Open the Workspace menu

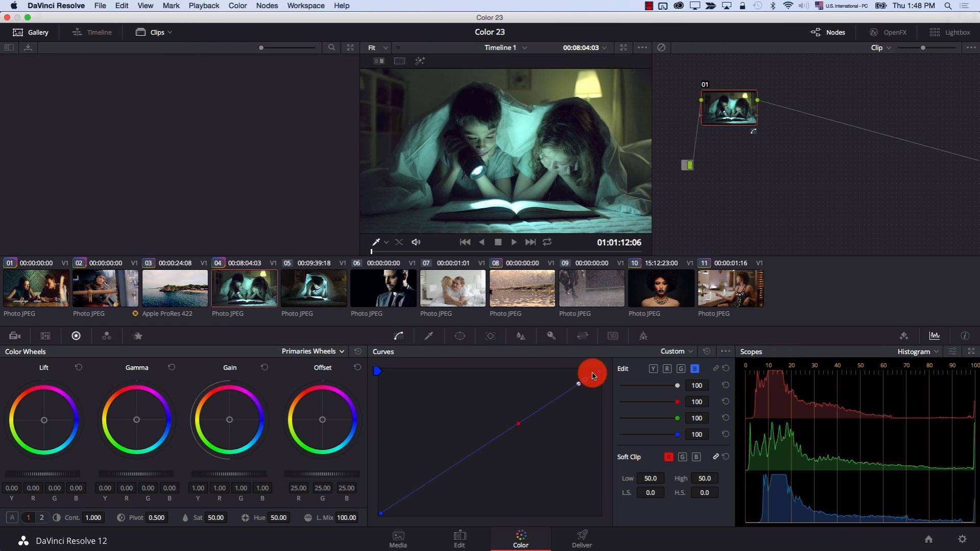point(305,6)
